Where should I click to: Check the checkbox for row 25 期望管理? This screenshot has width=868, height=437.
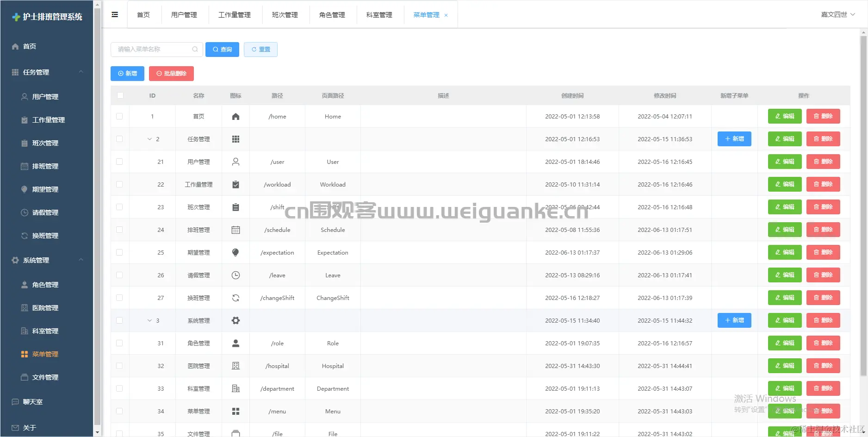[x=119, y=252]
